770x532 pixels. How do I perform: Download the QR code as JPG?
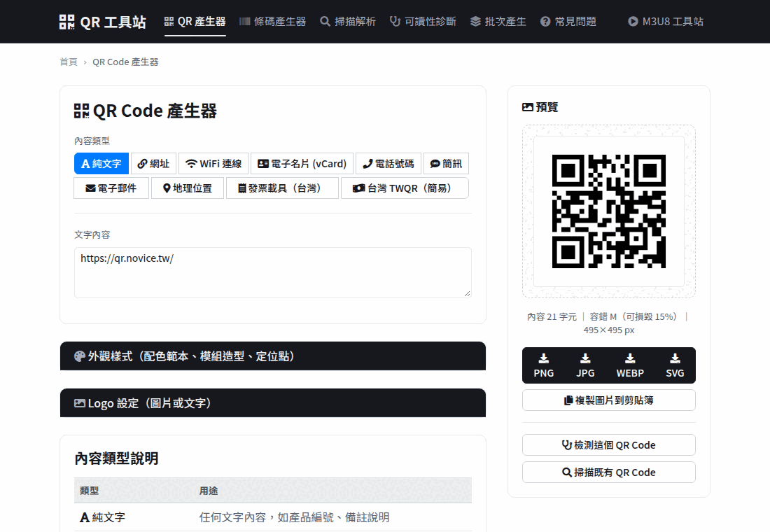pyautogui.click(x=585, y=365)
